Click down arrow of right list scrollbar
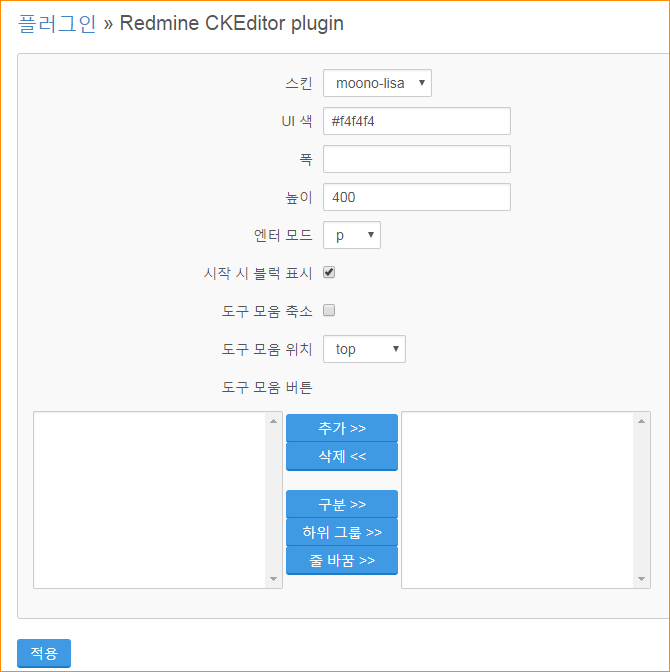Viewport: 670px width, 672px height. [x=641, y=579]
